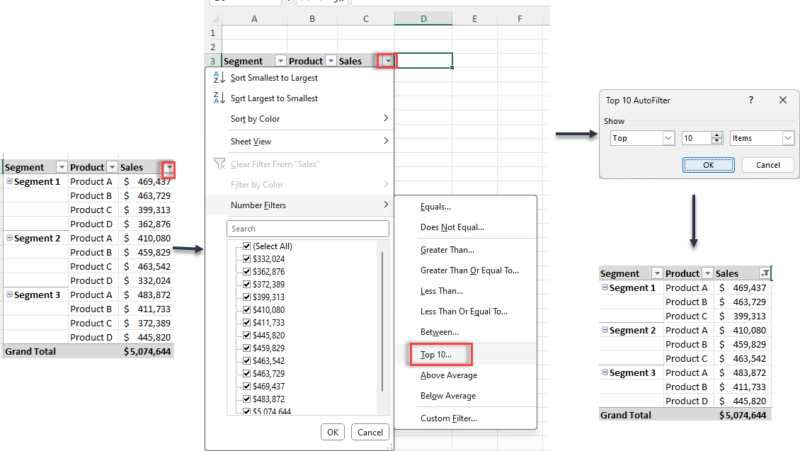Viewport: 800px width, 451px height.
Task: Select column A header
Action: [254, 19]
